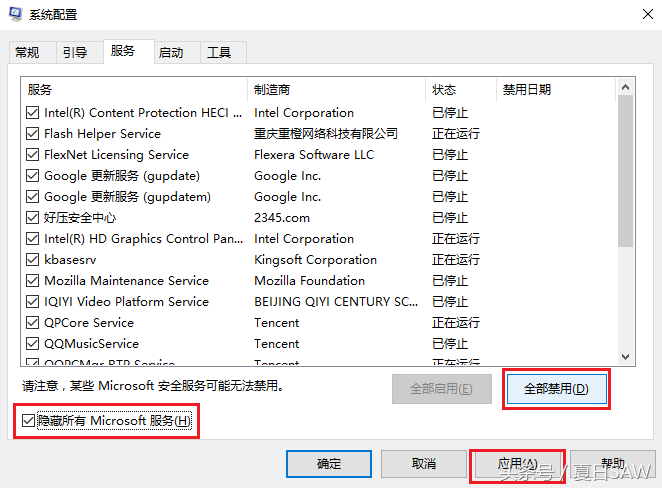The height and width of the screenshot is (488, 662).
Task: Click 正在运行 status in kbasesrv row
Action: click(x=456, y=260)
